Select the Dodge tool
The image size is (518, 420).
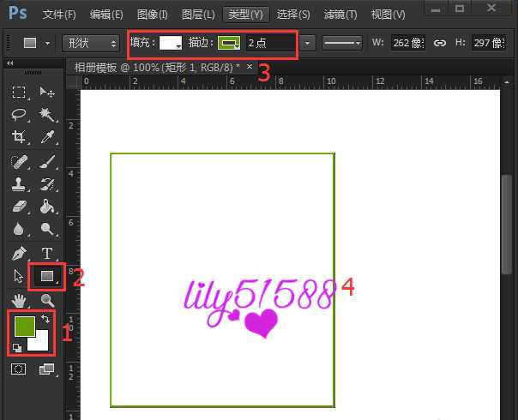click(x=47, y=229)
